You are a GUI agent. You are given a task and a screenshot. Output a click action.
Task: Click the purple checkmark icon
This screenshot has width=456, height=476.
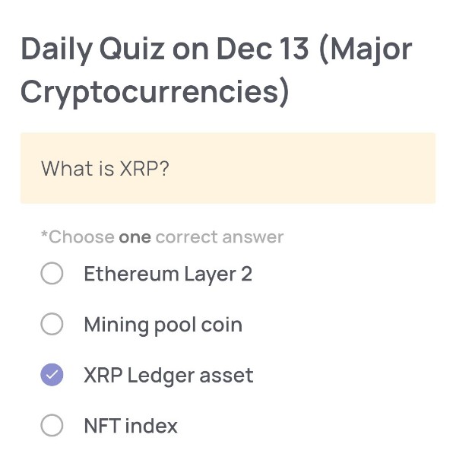[52, 375]
